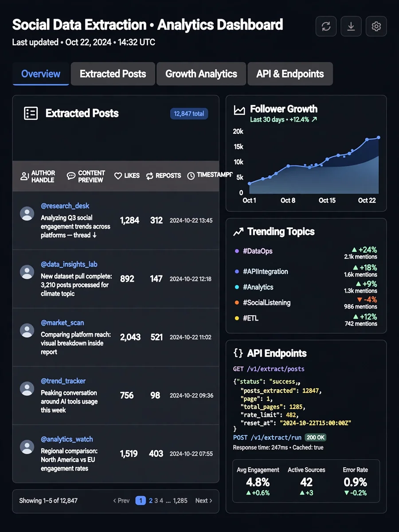The height and width of the screenshot is (532, 399).
Task: Click the Last 30 days growth label
Action: click(284, 120)
